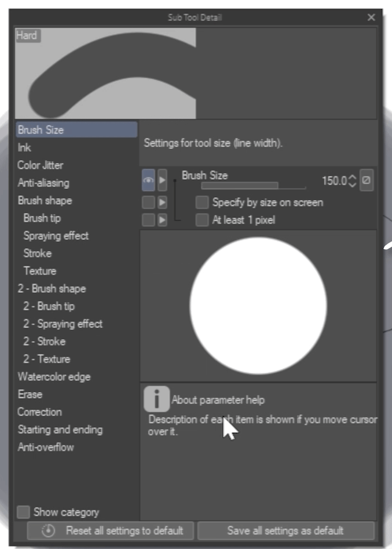Click Save all settings as default
This screenshot has height=549, width=392.
286,530
